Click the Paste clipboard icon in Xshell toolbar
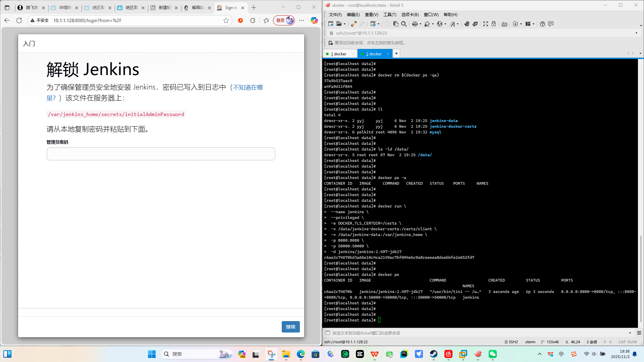Viewport: 644px width, 362px height. pos(396,24)
